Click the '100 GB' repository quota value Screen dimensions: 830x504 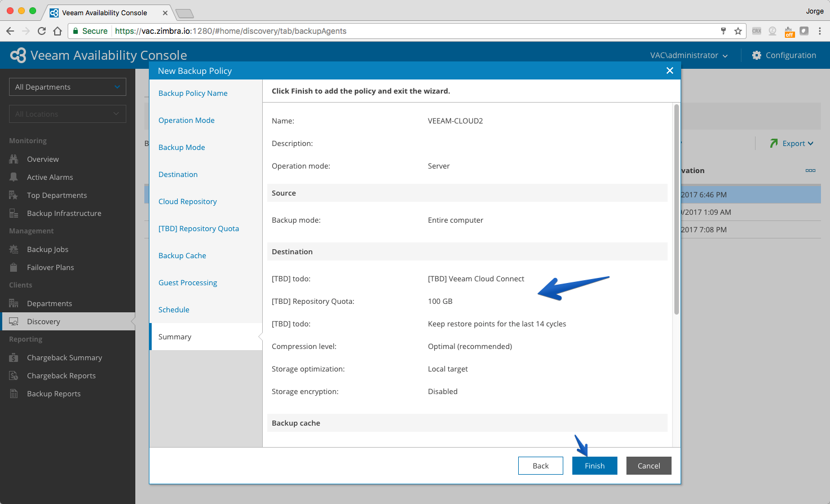440,301
